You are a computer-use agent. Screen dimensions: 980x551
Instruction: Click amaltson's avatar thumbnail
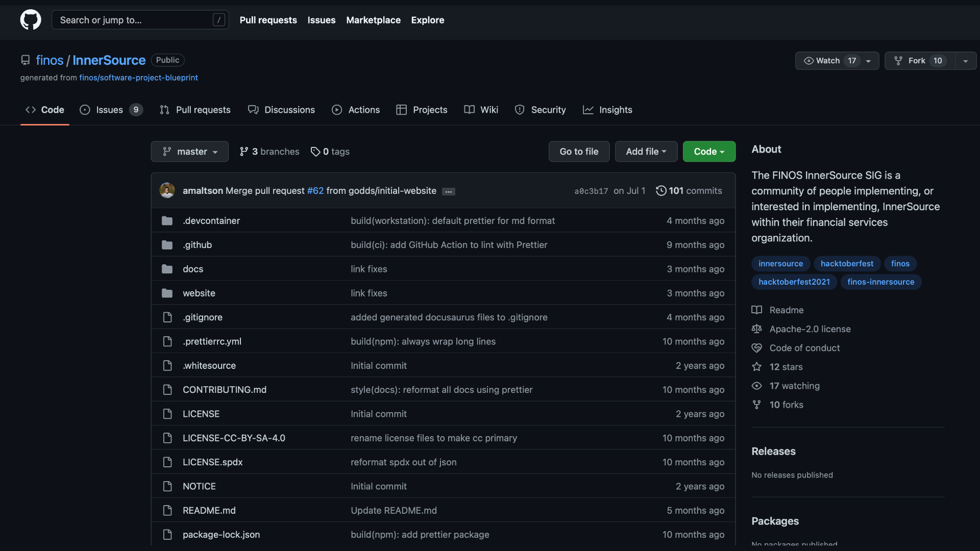pos(167,191)
